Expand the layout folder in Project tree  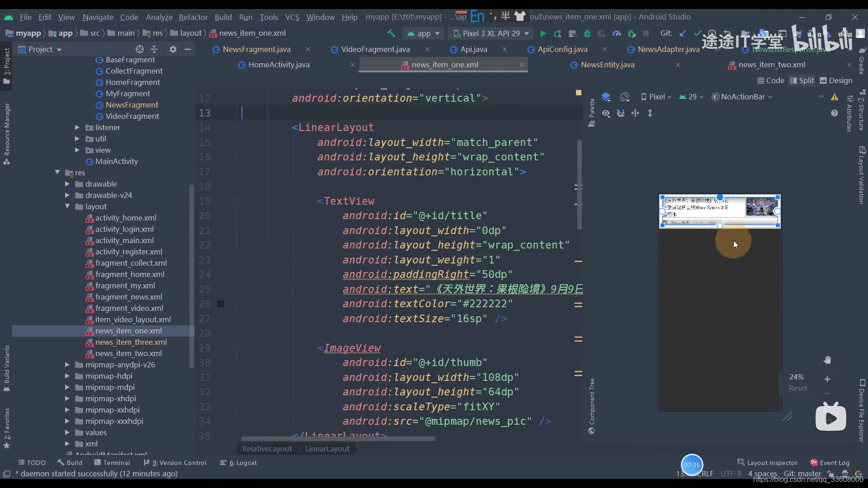pos(67,206)
